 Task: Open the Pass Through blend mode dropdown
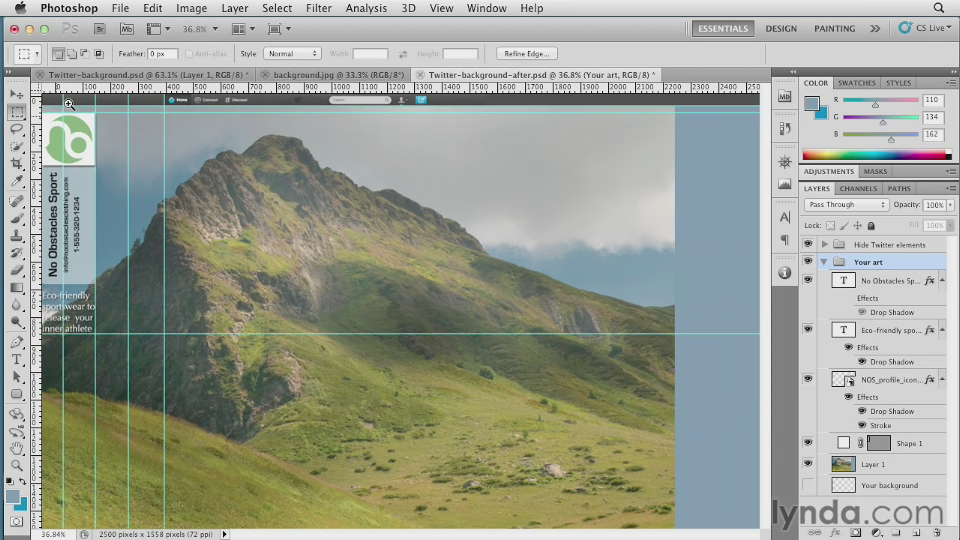tap(846, 205)
